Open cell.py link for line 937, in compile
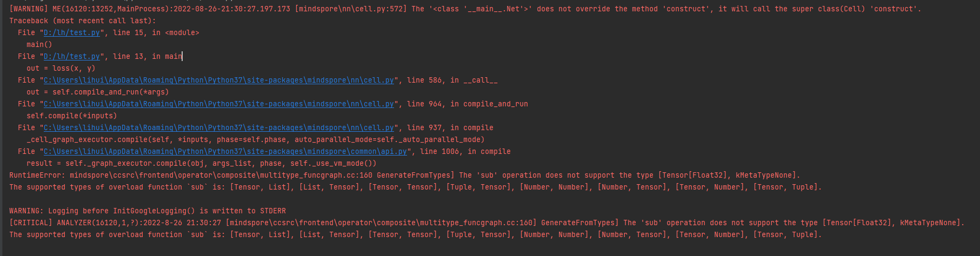The width and height of the screenshot is (980, 256). pyautogui.click(x=219, y=128)
